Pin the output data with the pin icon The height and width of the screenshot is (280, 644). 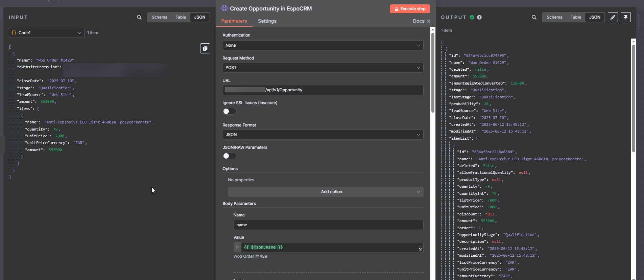click(625, 17)
